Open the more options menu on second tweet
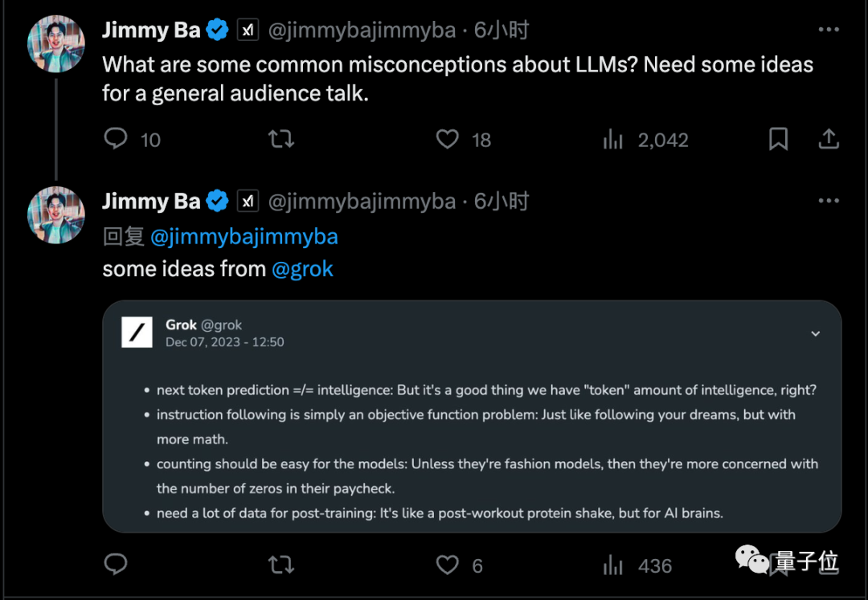This screenshot has height=600, width=868. (828, 201)
